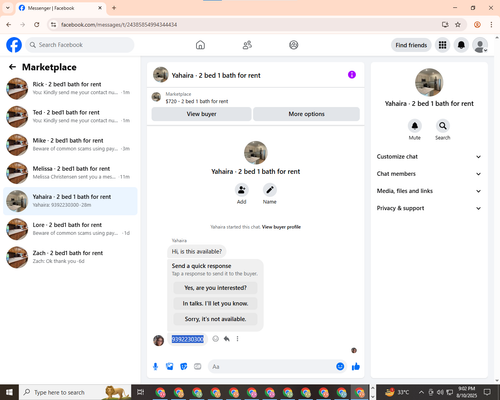This screenshot has height=400, width=500.
Task: Click Find friends button
Action: (x=411, y=45)
